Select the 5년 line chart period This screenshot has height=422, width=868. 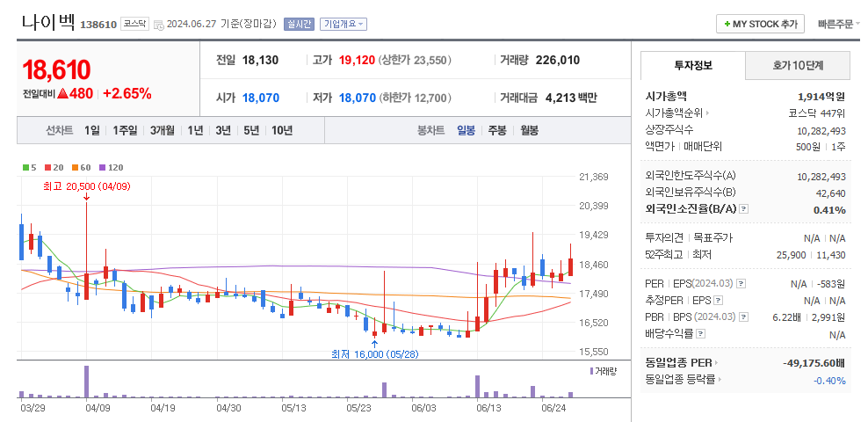click(x=251, y=131)
